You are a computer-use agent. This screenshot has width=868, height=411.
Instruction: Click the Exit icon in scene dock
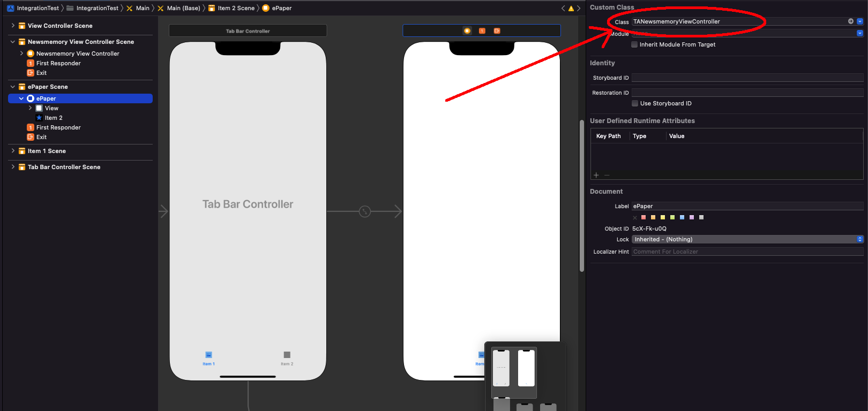tap(497, 31)
